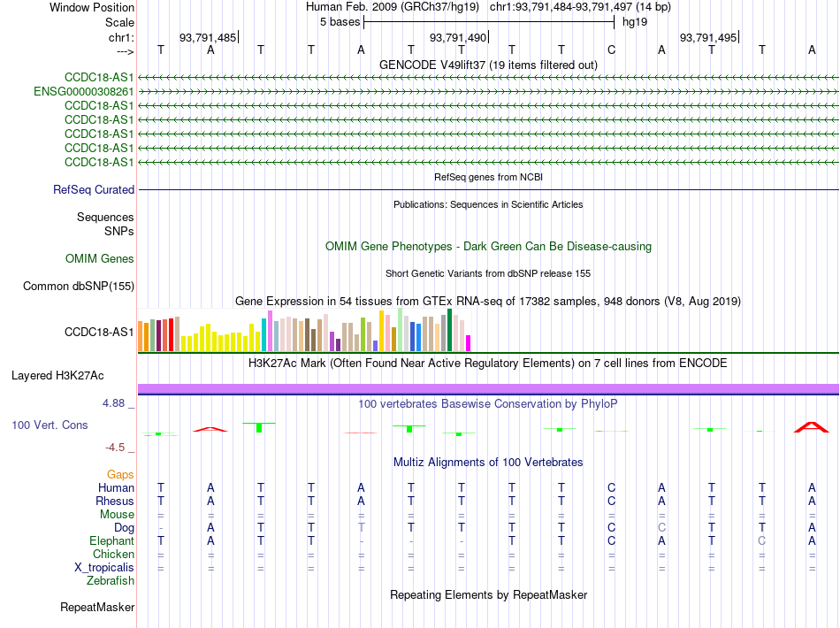Click the Multiz Alignments of 100 Vertebrates title
840x628 pixels.
[x=488, y=462]
